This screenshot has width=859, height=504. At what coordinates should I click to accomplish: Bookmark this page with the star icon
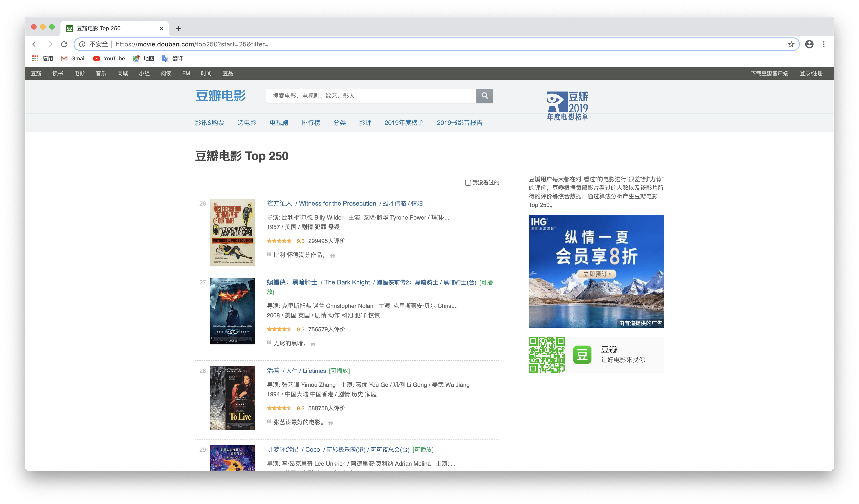pos(791,44)
